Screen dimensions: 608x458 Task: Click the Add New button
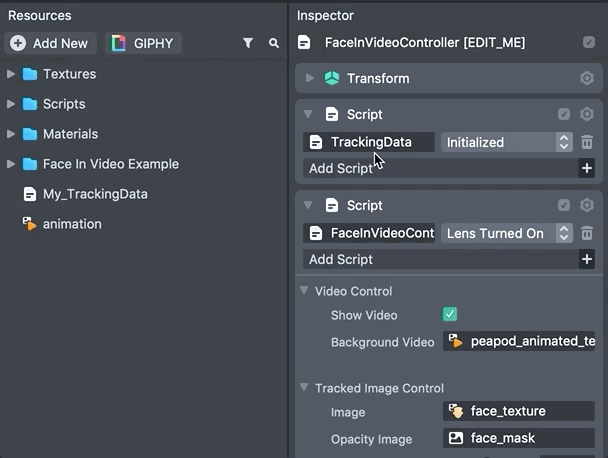[x=50, y=44]
